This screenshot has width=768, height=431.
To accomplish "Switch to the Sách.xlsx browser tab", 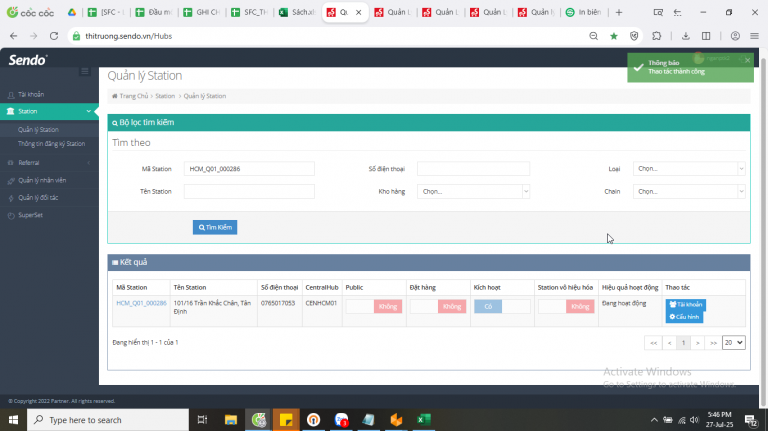I will (x=297, y=12).
